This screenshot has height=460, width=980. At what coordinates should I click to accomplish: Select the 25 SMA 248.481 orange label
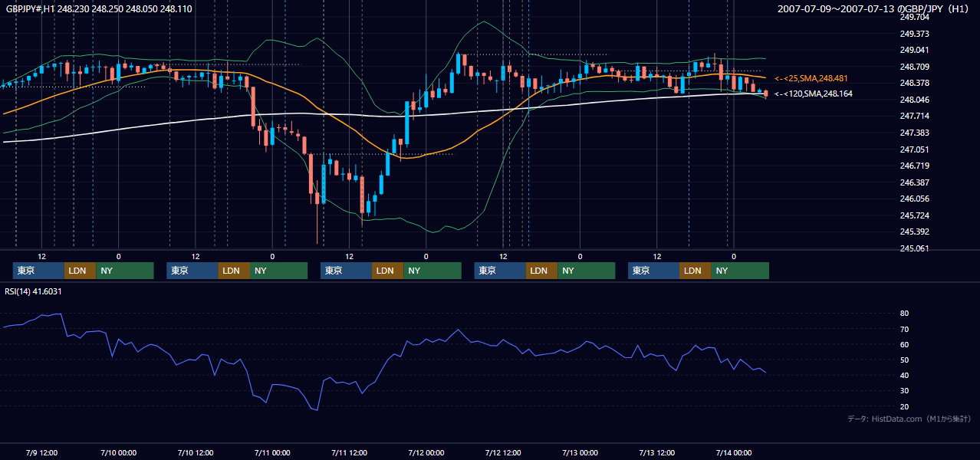point(811,78)
